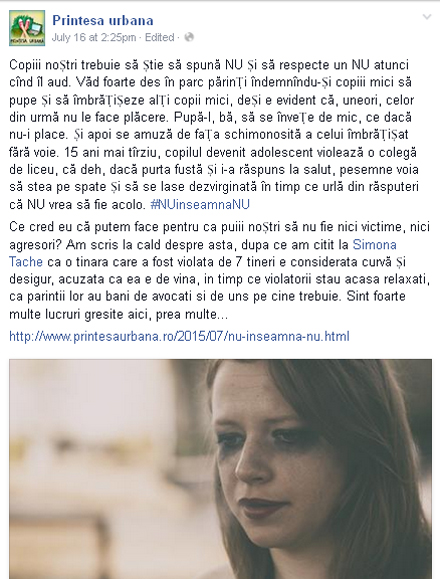Open the #NUinseamnaNU hashtag
This screenshot has height=579, width=440.
pos(200,204)
